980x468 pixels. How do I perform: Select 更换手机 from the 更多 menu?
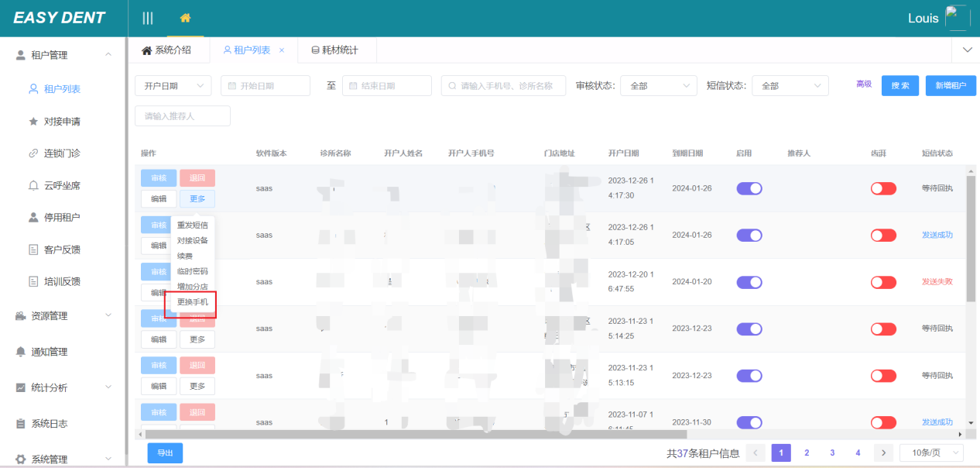pos(193,302)
